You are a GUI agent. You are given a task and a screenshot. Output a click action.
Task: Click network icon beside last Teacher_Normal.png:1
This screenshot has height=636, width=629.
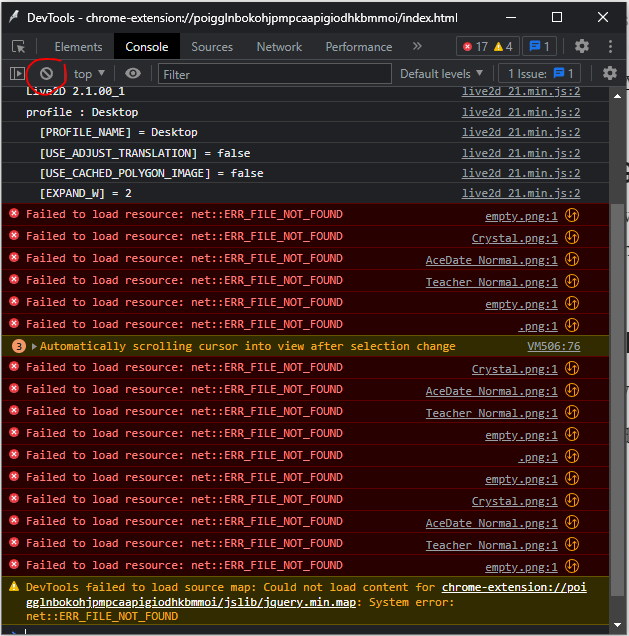(x=572, y=544)
